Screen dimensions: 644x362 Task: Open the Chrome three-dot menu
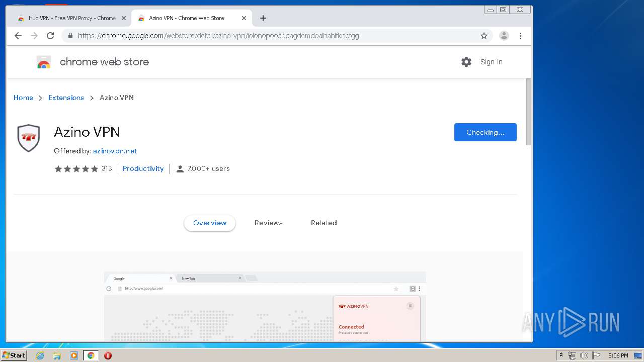tap(520, 36)
